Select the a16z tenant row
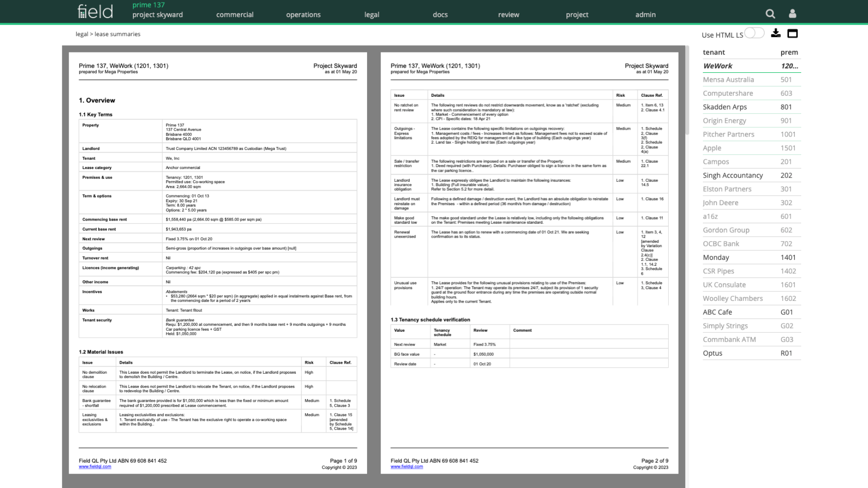This screenshot has width=868, height=488. coord(751,216)
